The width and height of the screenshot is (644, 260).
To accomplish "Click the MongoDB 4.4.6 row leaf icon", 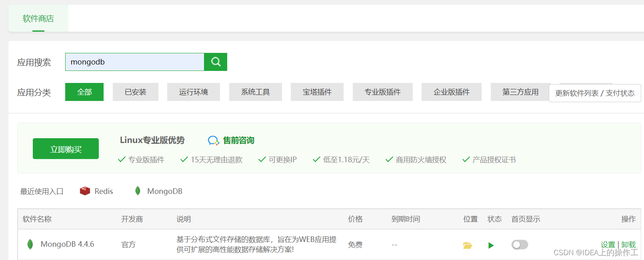I will 30,244.
